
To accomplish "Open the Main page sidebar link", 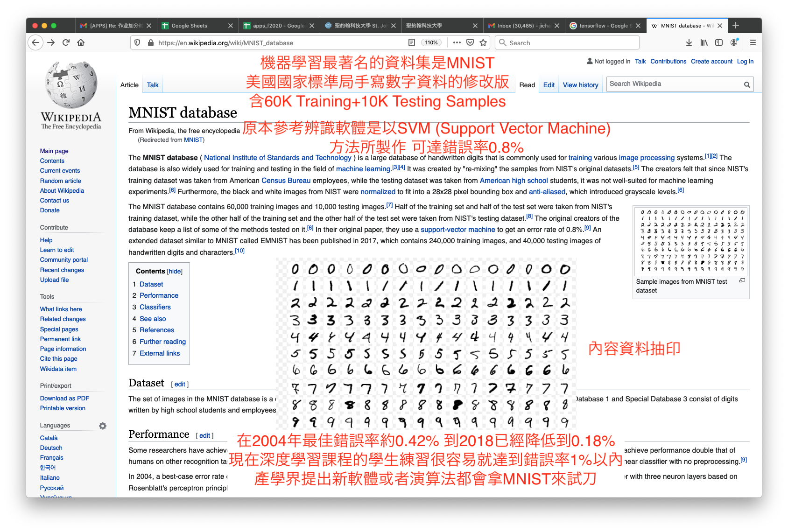I will [54, 151].
